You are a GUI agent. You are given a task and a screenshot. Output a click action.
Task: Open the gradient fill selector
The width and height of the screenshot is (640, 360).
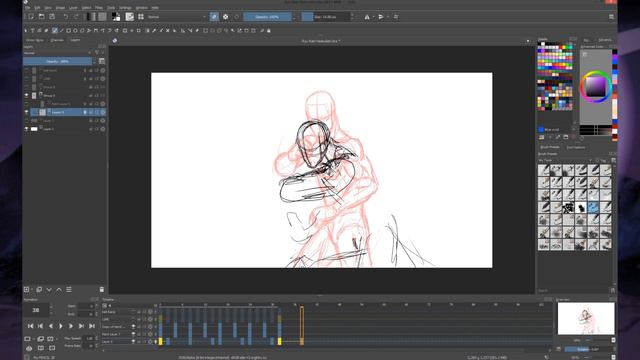coord(90,17)
